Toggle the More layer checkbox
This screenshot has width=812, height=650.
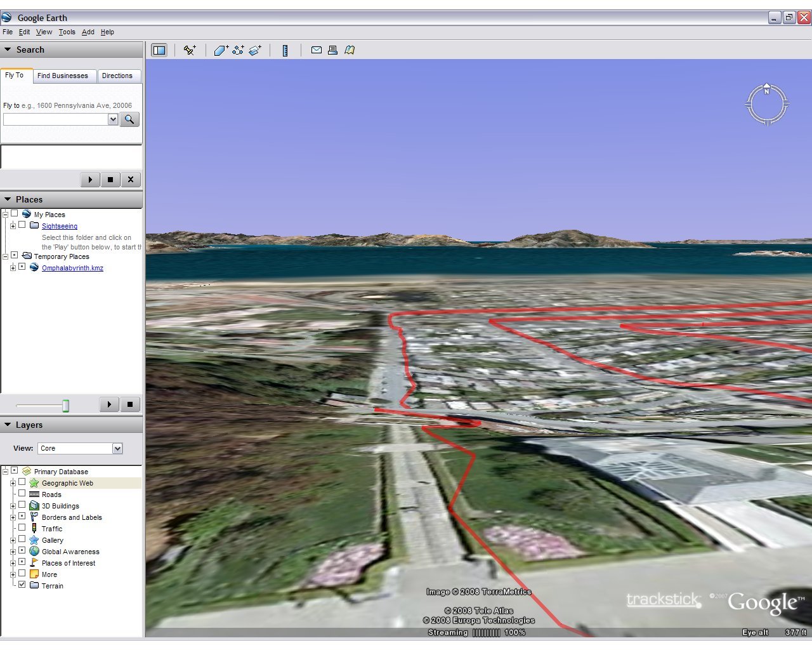[22, 573]
